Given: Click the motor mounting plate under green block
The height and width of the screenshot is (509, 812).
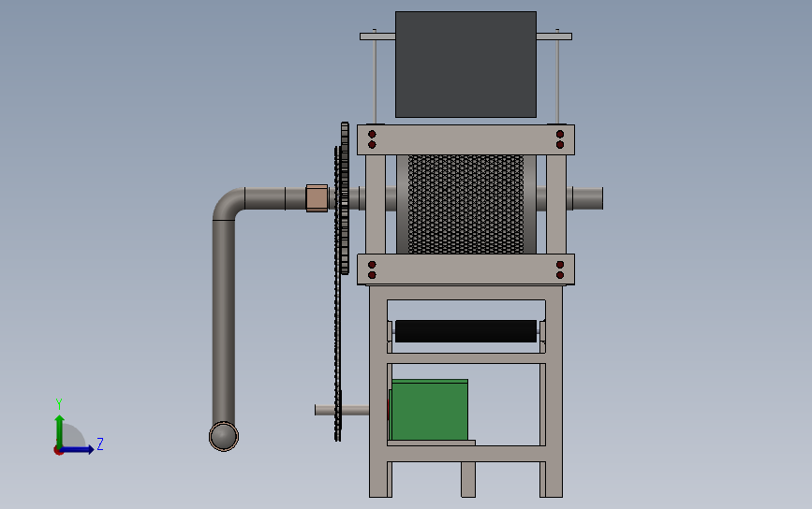Looking at the screenshot, I should click(x=431, y=443).
